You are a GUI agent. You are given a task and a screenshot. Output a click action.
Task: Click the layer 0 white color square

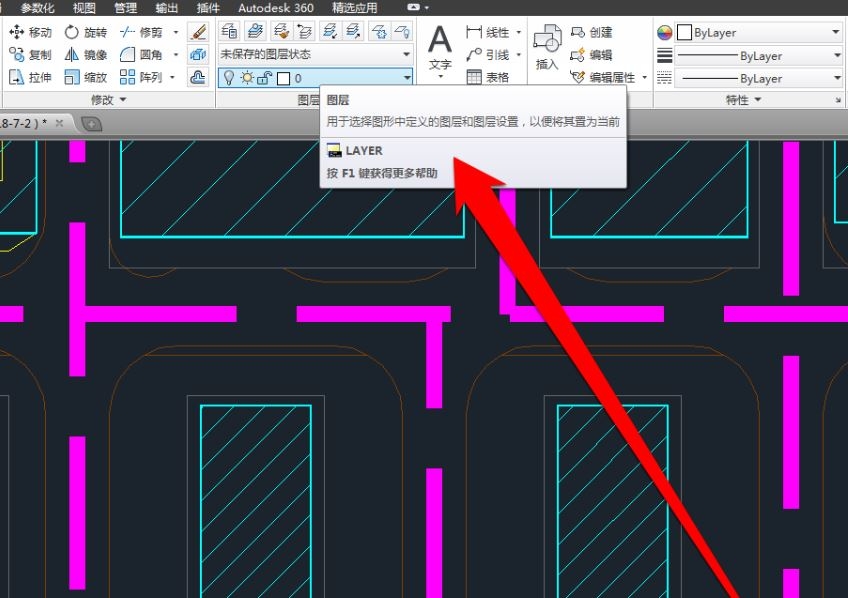[x=283, y=78]
